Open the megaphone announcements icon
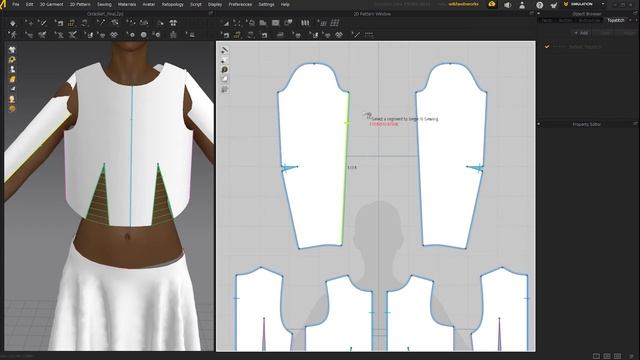 coord(507,5)
